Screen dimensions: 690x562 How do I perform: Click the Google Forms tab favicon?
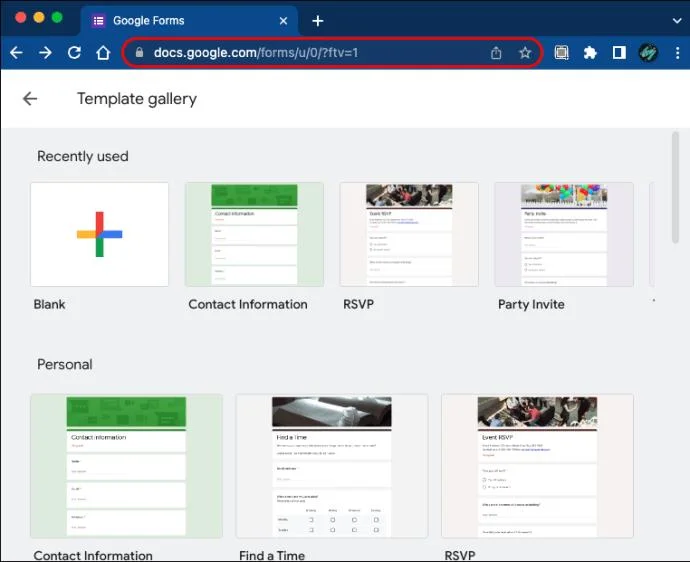[x=99, y=21]
